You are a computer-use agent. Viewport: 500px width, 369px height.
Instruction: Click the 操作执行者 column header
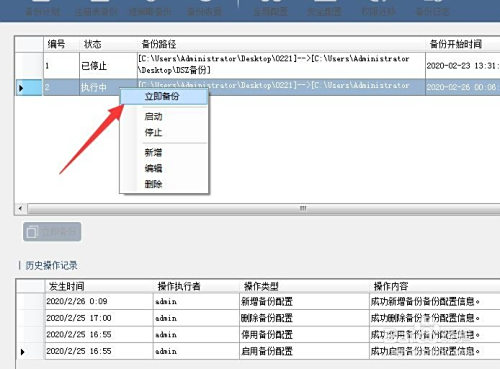(196, 286)
